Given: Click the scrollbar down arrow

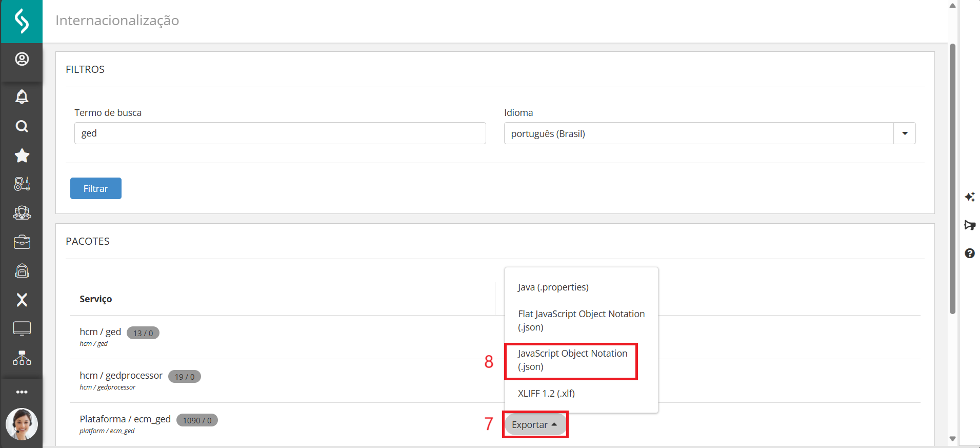Looking at the screenshot, I should [952, 439].
